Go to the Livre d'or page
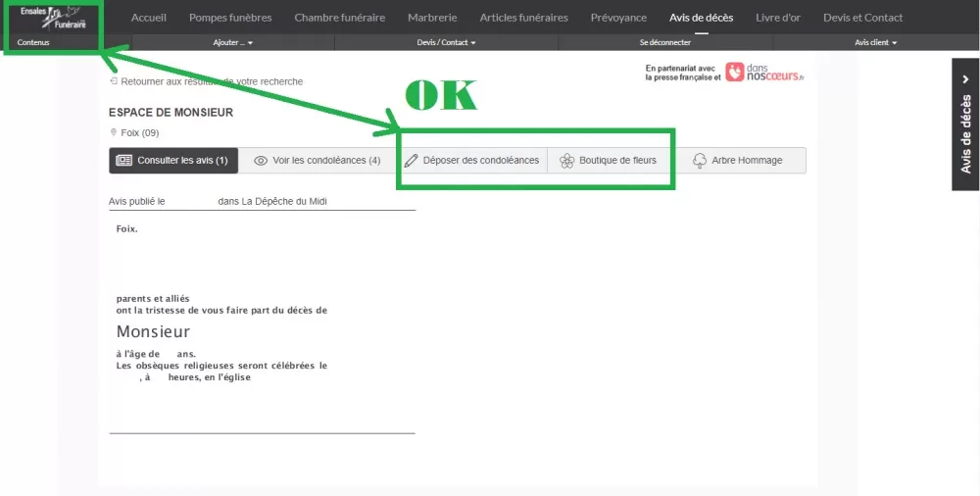 (778, 18)
